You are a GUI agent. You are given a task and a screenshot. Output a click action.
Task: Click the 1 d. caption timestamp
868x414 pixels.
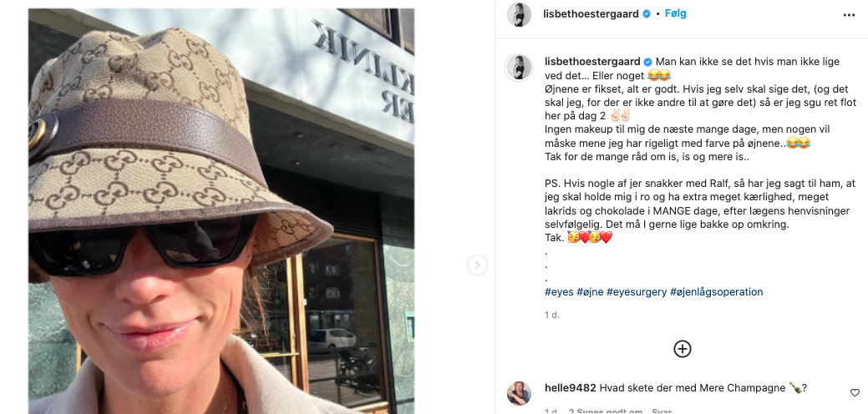click(552, 315)
